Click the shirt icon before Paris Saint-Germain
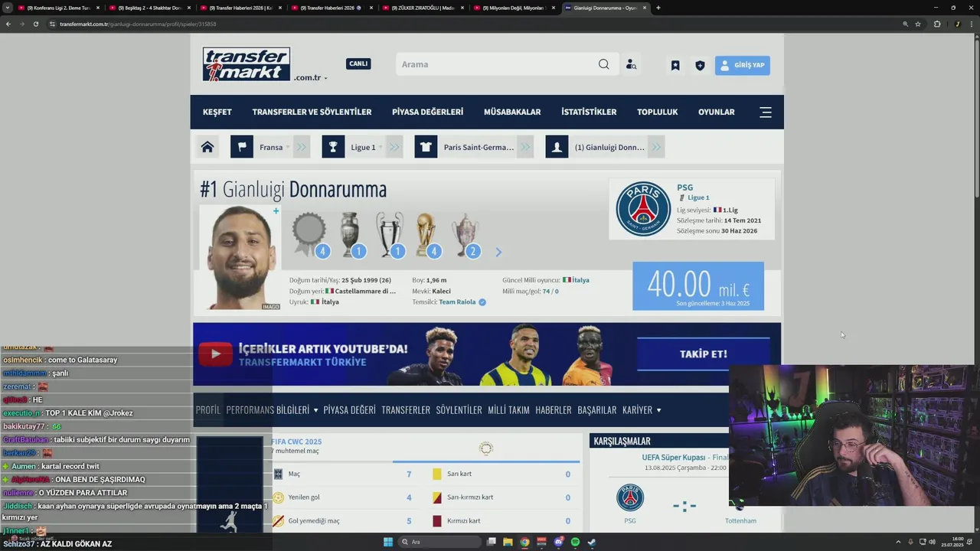 pyautogui.click(x=426, y=147)
